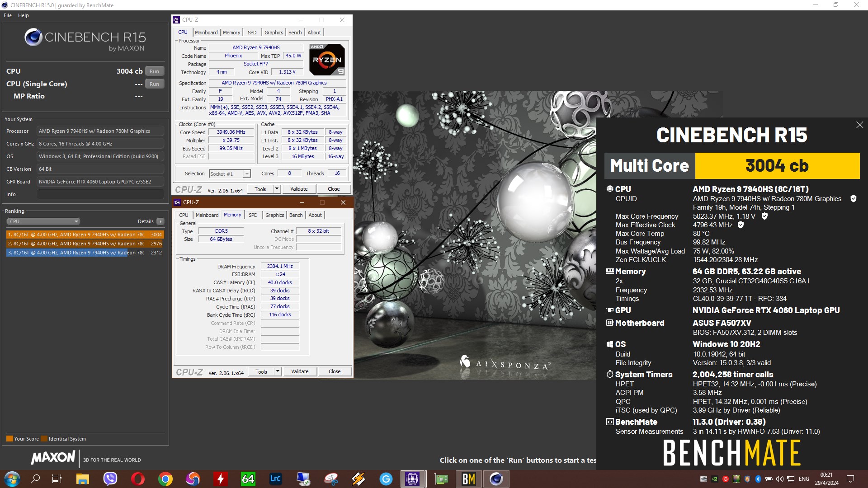868x488 pixels.
Task: Launch Google Chrome from taskbar
Action: pos(165,479)
